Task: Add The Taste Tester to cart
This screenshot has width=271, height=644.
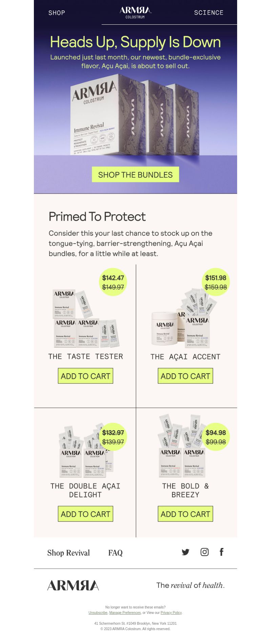Action: click(85, 376)
